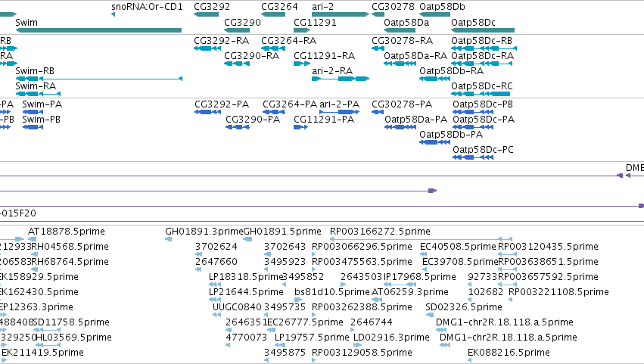Click the snoRNA:Or-CD1 gene label
This screenshot has width=644, height=364.
(147, 7)
